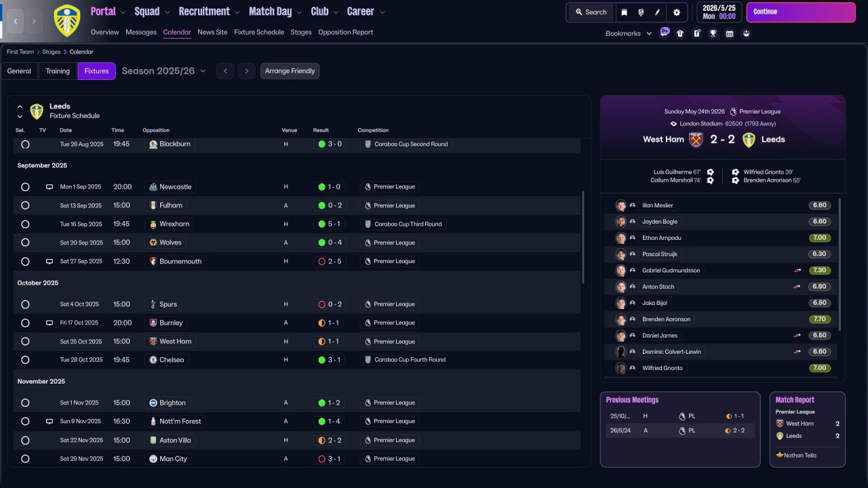Click the substitution arrow icon for Gabriel Gudmundsson
Image resolution: width=868 pixels, height=488 pixels.
pyautogui.click(x=797, y=270)
